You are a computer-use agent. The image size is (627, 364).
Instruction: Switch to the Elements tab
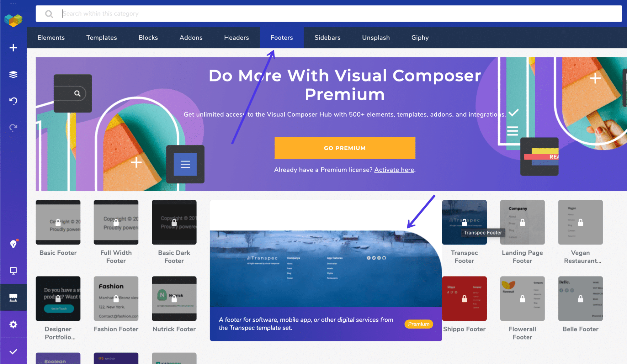click(51, 38)
